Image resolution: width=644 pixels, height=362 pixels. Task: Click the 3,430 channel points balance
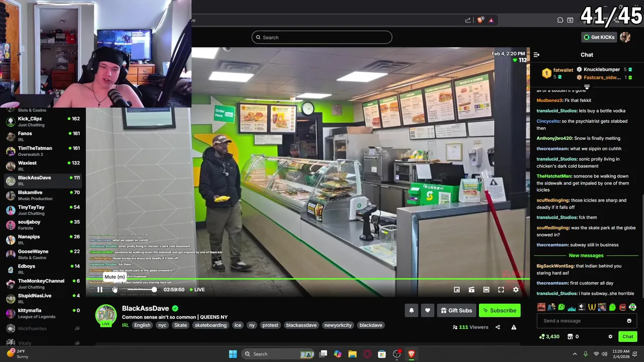tap(549, 337)
